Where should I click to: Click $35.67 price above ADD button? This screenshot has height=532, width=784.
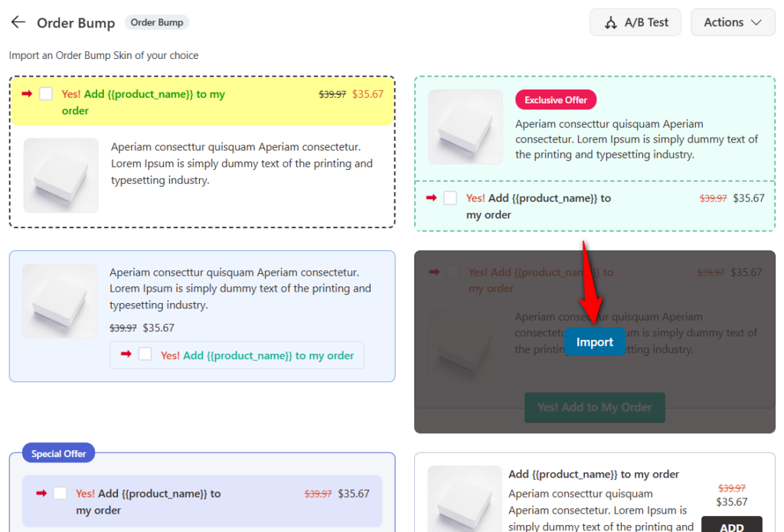731,502
